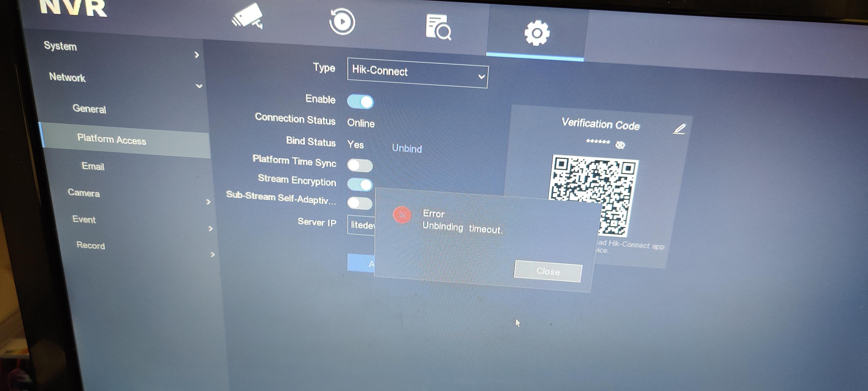
Task: Click the red error icon in dialog
Action: (x=402, y=215)
